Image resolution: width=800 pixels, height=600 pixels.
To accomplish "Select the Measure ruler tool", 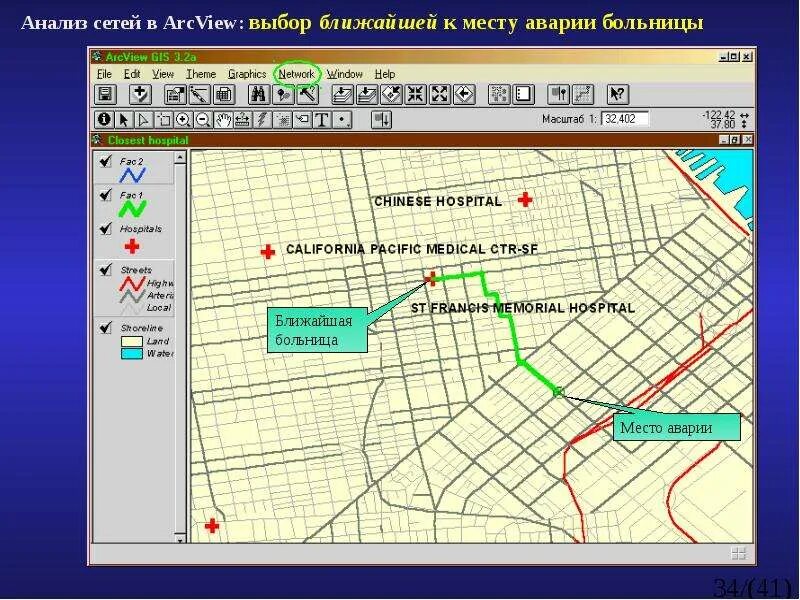I will 242,120.
